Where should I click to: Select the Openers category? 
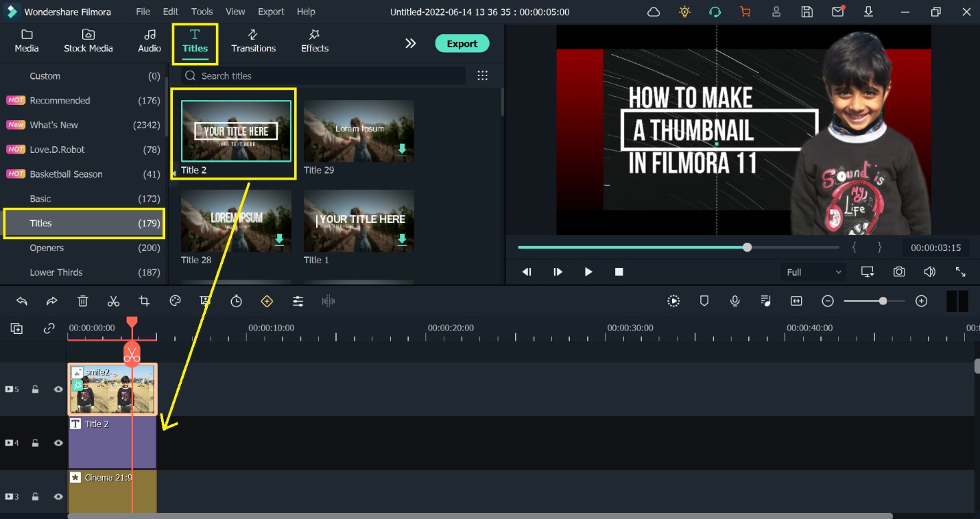(x=82, y=248)
